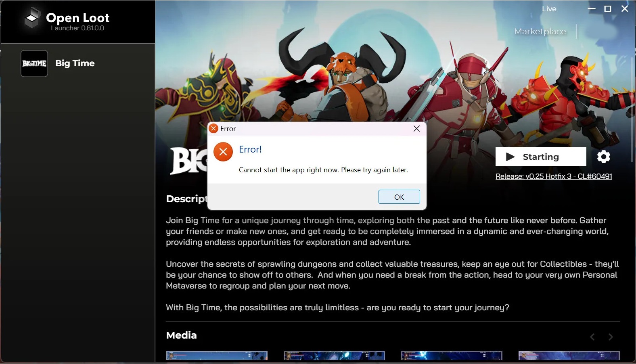This screenshot has height=364, width=636.
Task: Maximize the Open Loot launcher window
Action: [x=608, y=9]
